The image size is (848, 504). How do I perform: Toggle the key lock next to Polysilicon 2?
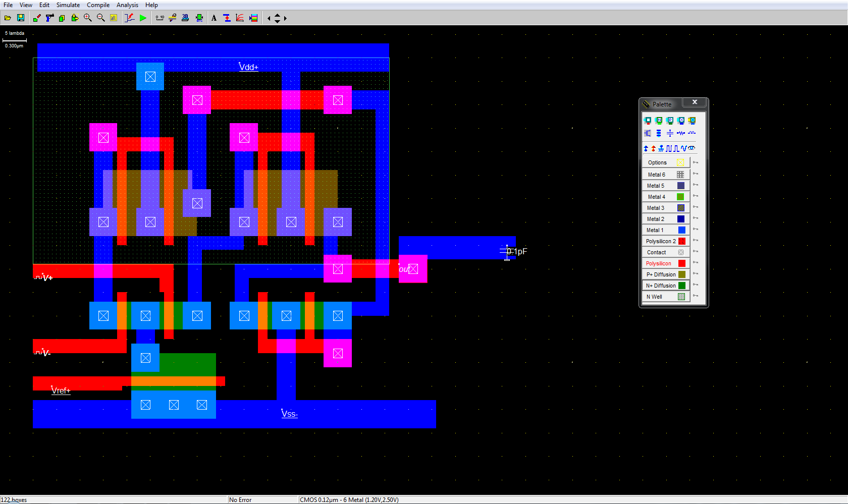point(696,240)
